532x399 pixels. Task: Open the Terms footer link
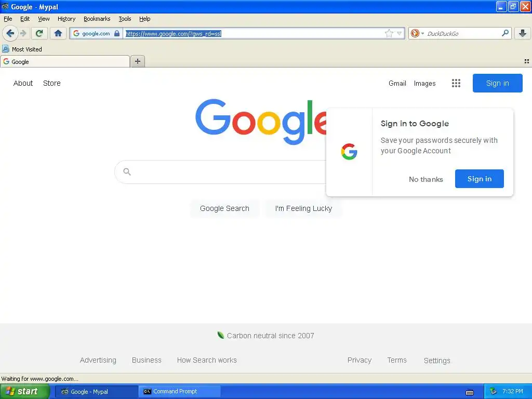point(397,360)
